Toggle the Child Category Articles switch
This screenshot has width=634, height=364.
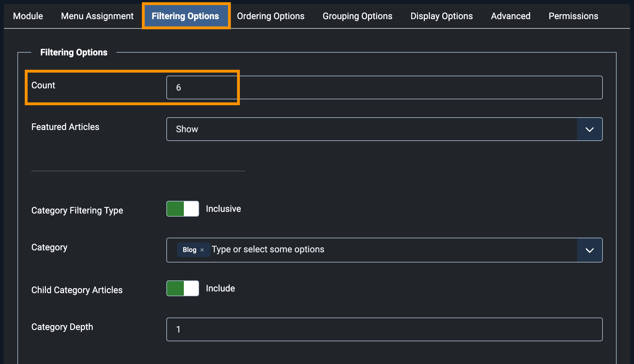[x=183, y=288]
